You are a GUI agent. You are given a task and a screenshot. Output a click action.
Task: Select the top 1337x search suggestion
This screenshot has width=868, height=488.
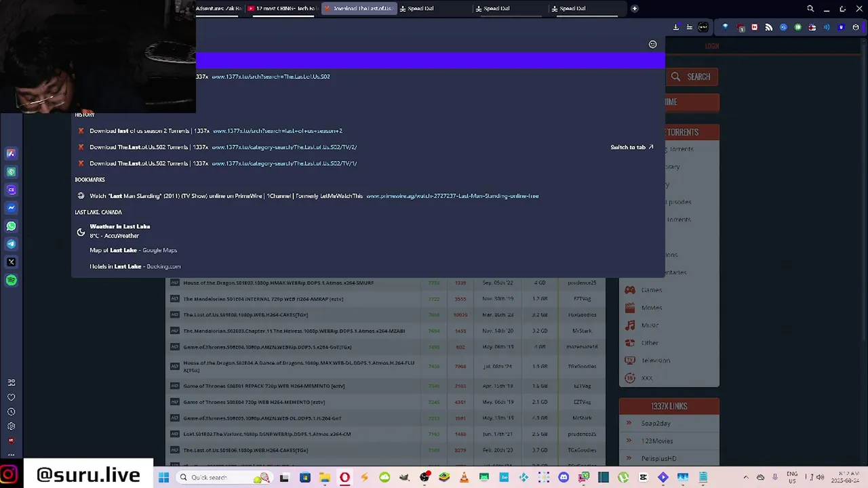pyautogui.click(x=368, y=77)
